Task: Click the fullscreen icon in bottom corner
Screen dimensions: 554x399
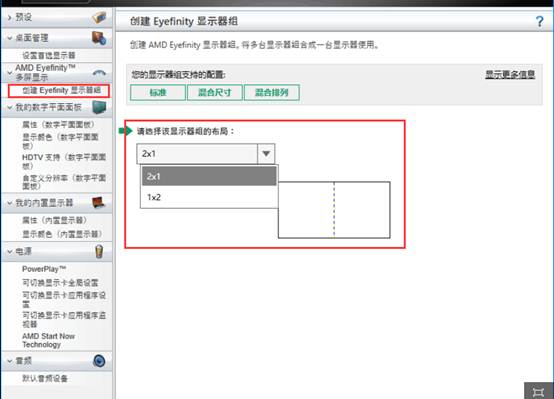Action: (x=538, y=392)
